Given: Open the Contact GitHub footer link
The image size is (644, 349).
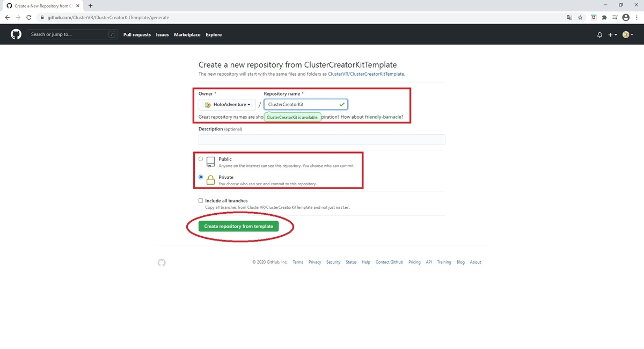Looking at the screenshot, I should [389, 262].
